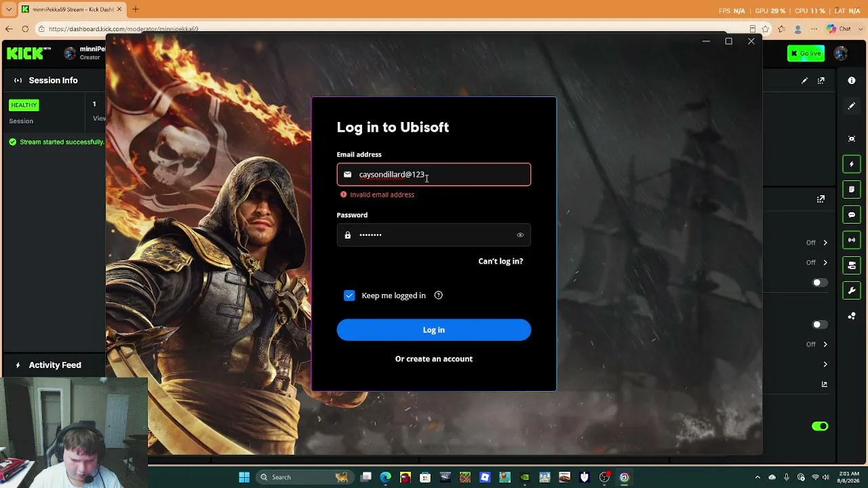Screen dimensions: 868x488
Task: Bookmark this page with the star icon
Action: (766, 29)
